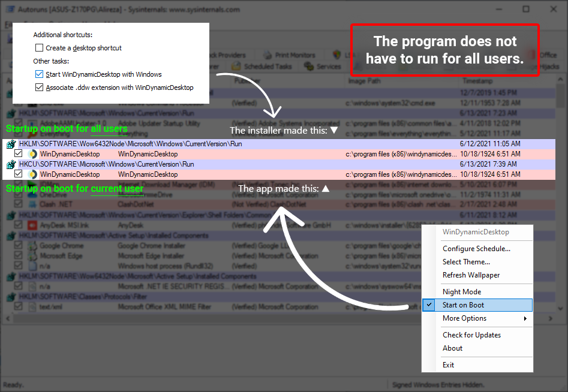
Task: Disable WinDynamicDesktop entry under HKCU Run
Action: coord(18,174)
